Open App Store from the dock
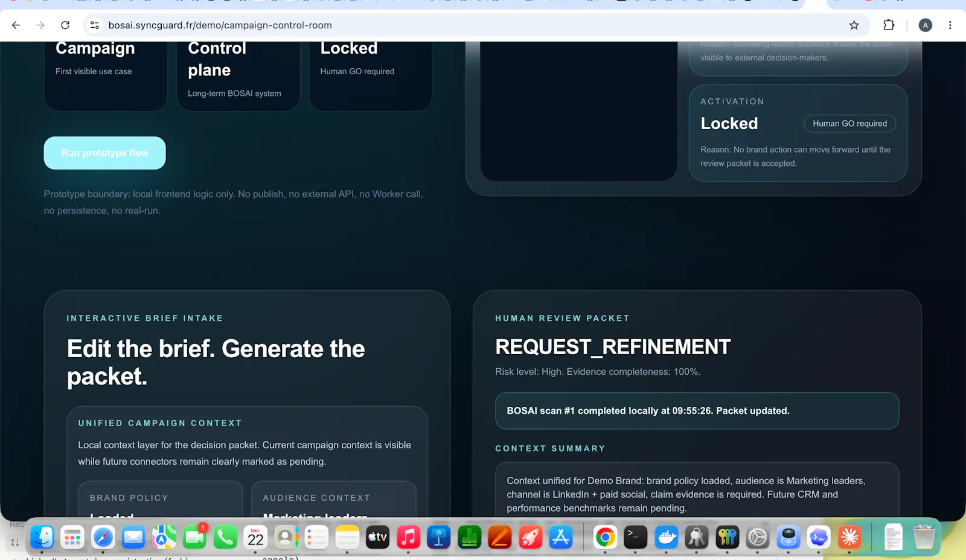This screenshot has width=966, height=560. 561,537
